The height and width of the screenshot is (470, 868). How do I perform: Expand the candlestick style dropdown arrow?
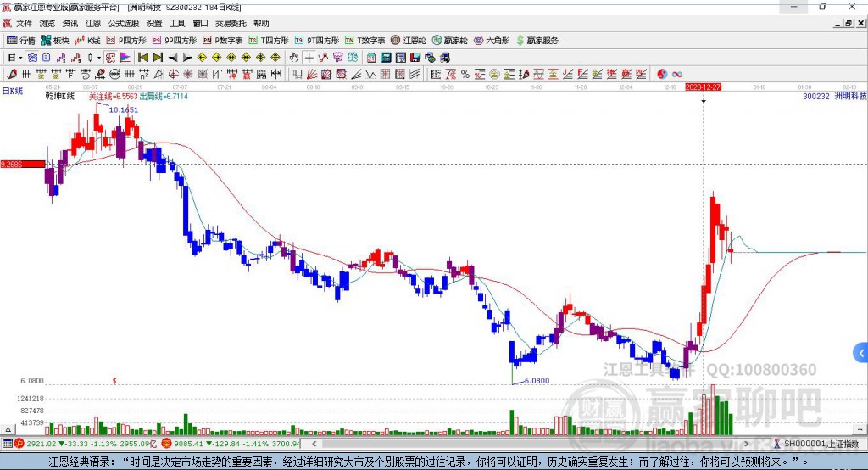point(99,58)
